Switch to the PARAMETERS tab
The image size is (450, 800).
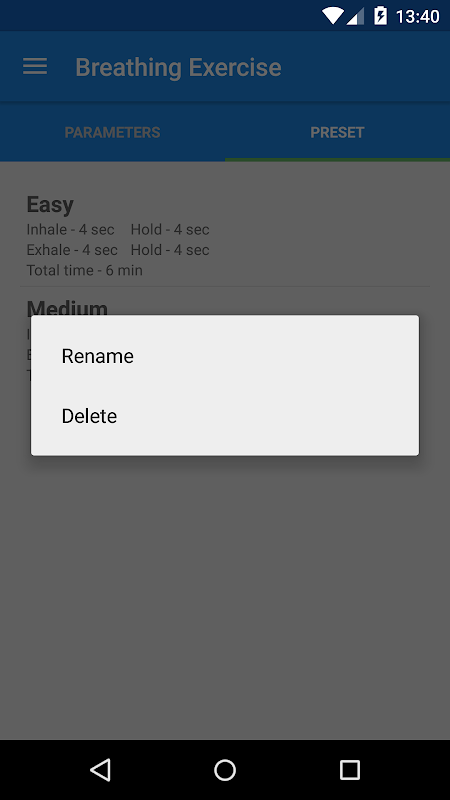coord(112,132)
